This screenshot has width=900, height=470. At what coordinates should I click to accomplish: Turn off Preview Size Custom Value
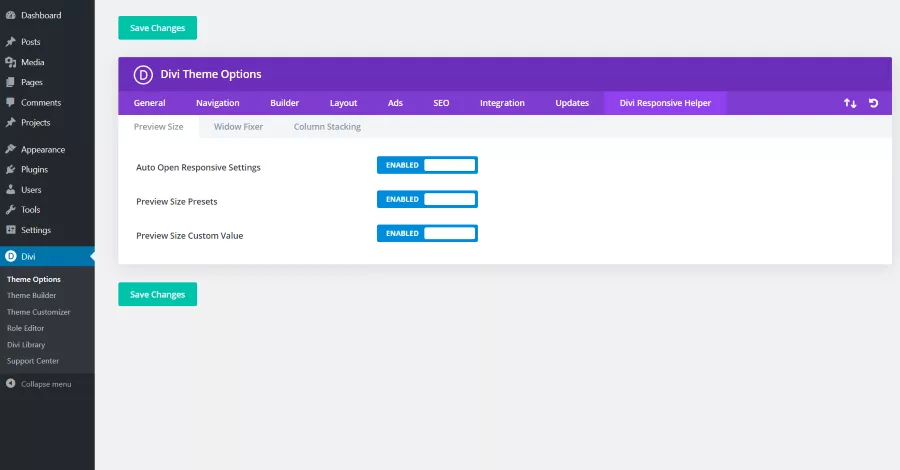tap(427, 234)
